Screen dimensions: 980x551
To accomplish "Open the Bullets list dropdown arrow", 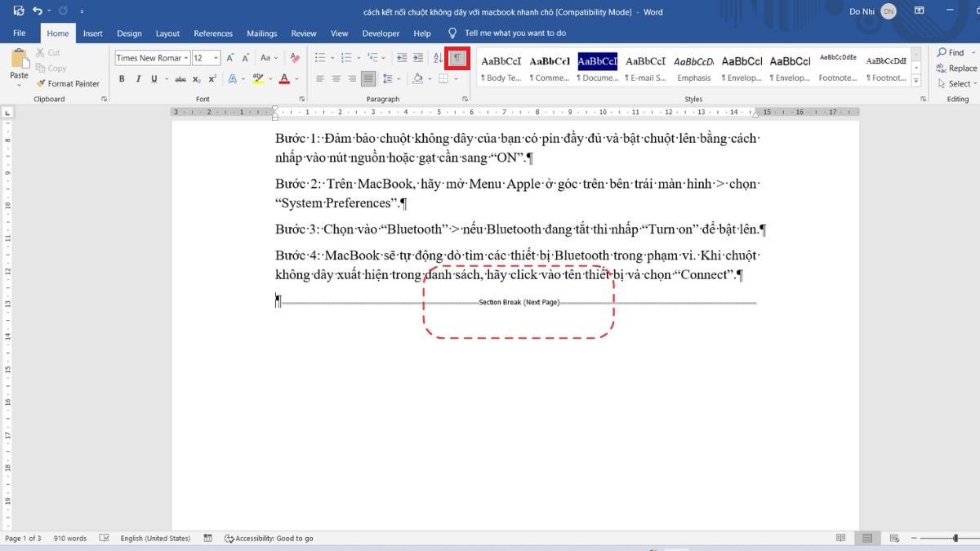I will pyautogui.click(x=332, y=58).
